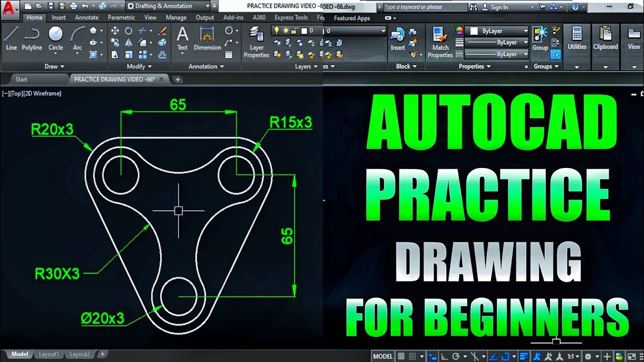Expand the Draw panel
The image size is (644, 362).
(54, 66)
